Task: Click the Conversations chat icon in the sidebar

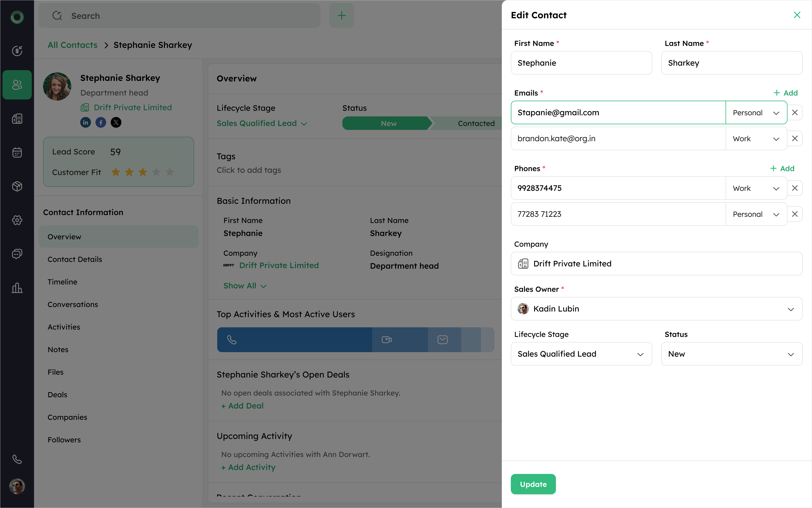Action: [x=17, y=254]
